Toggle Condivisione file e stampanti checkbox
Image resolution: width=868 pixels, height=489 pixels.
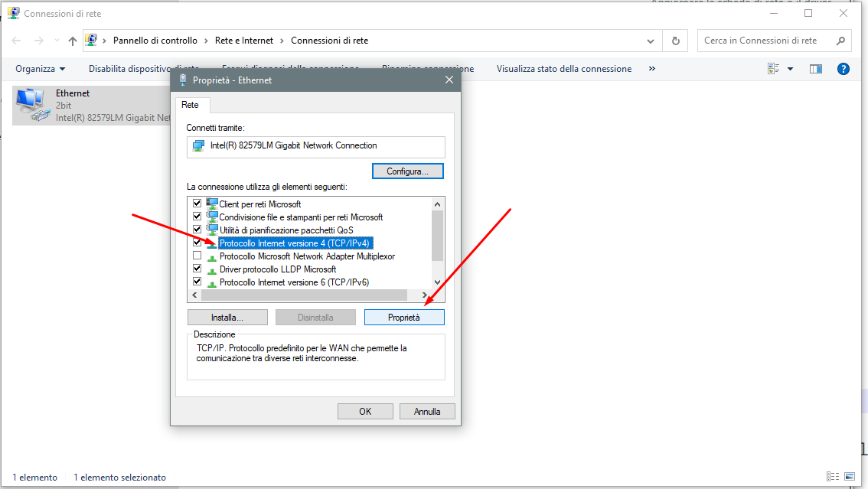pos(197,217)
